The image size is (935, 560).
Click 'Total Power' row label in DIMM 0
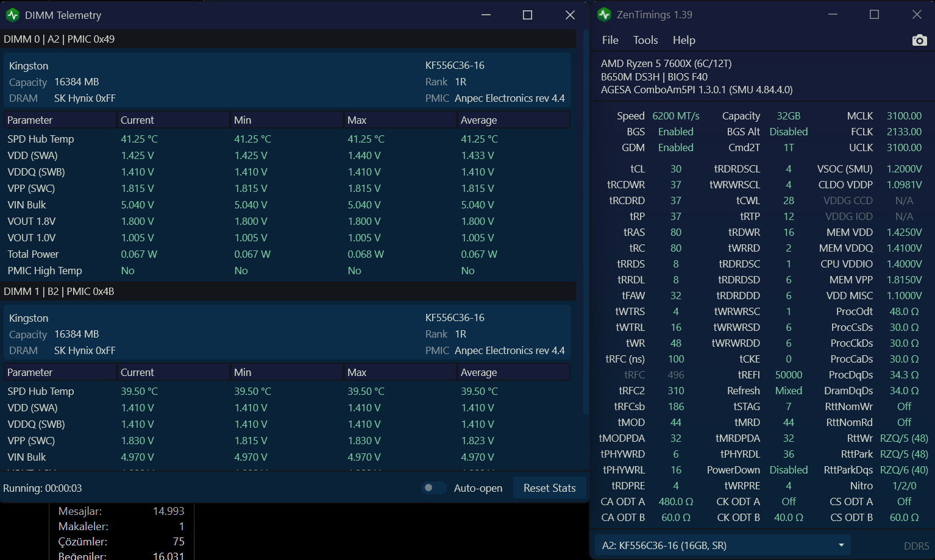(x=34, y=254)
